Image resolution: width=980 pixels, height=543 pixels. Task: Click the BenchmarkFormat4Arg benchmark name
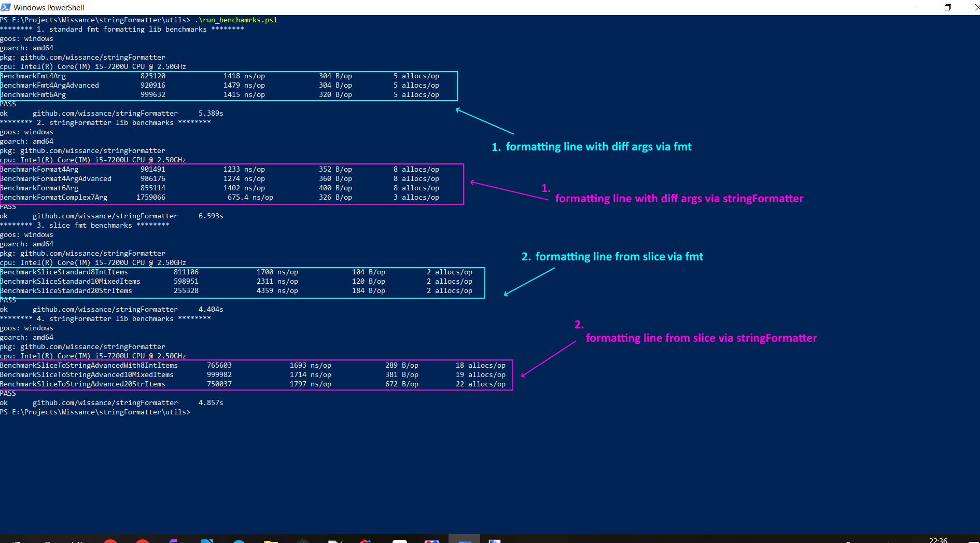(x=39, y=170)
